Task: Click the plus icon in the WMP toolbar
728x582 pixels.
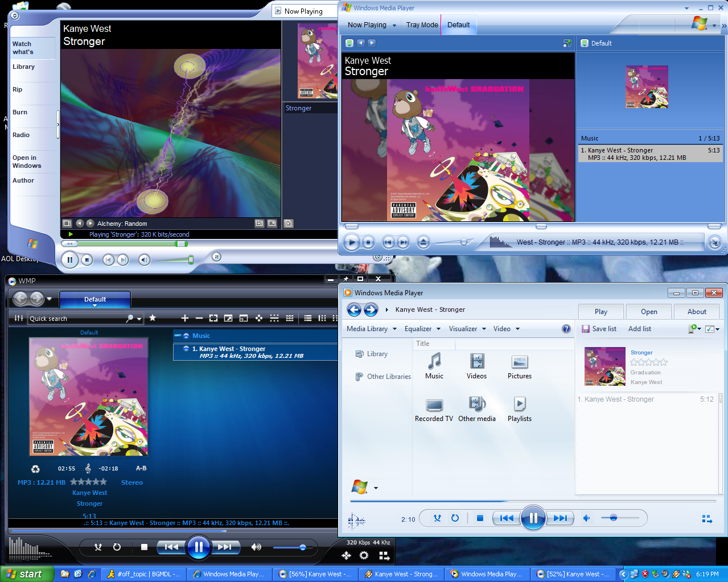Action: click(x=184, y=318)
